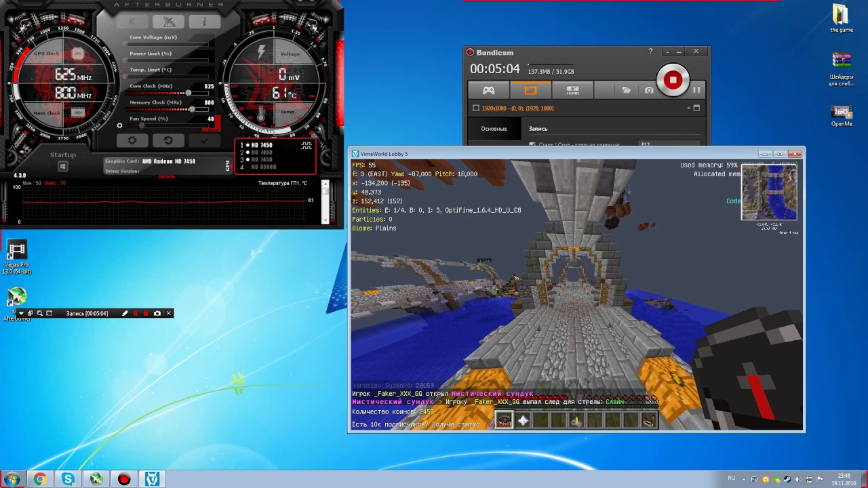Adjust Fan Speed slider in Afterburner
The height and width of the screenshot is (488, 868).
pos(142,125)
